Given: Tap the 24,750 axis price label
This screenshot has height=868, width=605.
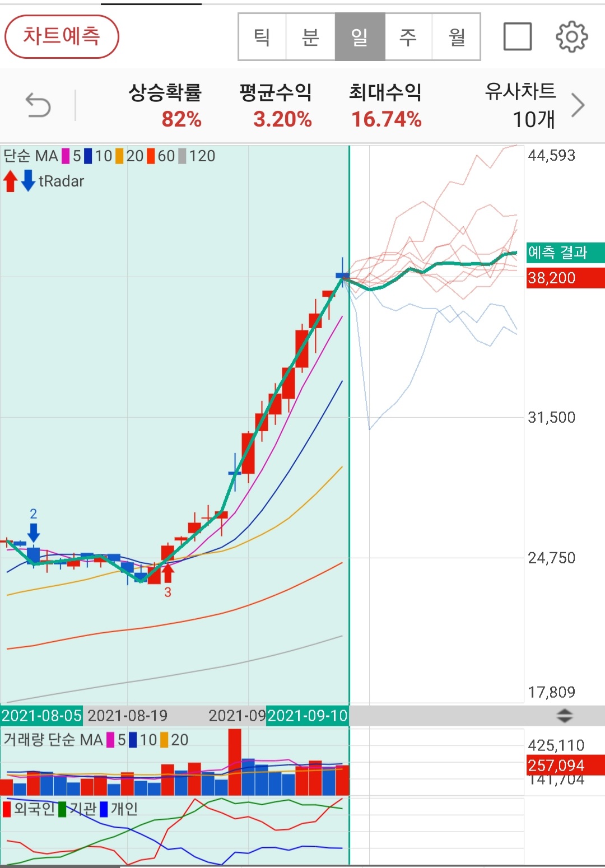Looking at the screenshot, I should coord(552,558).
